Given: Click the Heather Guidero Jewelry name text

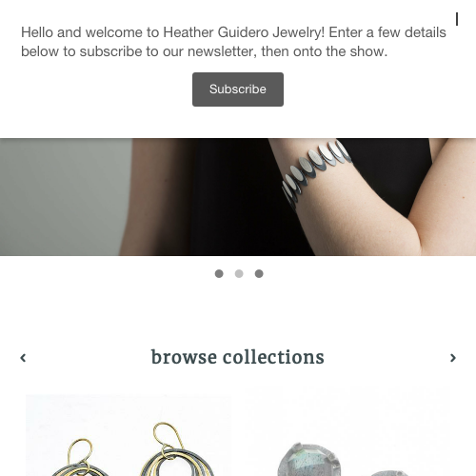Looking at the screenshot, I should point(244,32).
